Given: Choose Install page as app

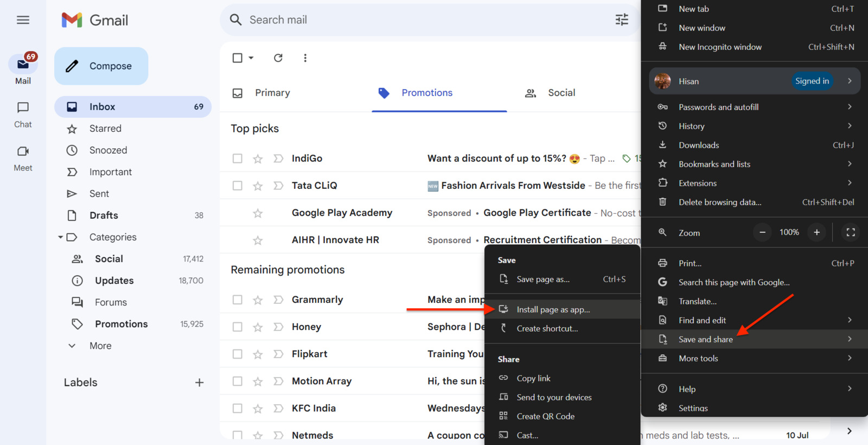Looking at the screenshot, I should pyautogui.click(x=553, y=309).
